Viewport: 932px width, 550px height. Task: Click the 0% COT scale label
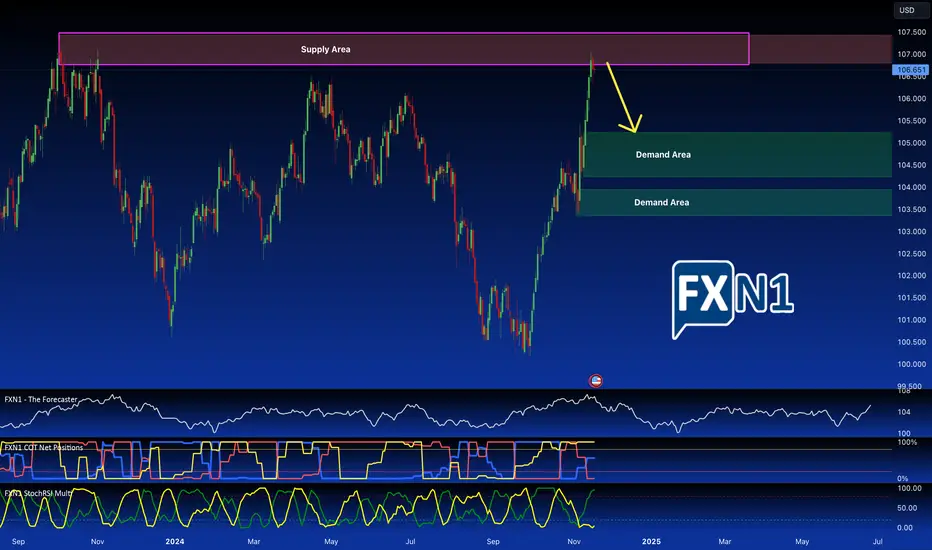pyautogui.click(x=902, y=479)
